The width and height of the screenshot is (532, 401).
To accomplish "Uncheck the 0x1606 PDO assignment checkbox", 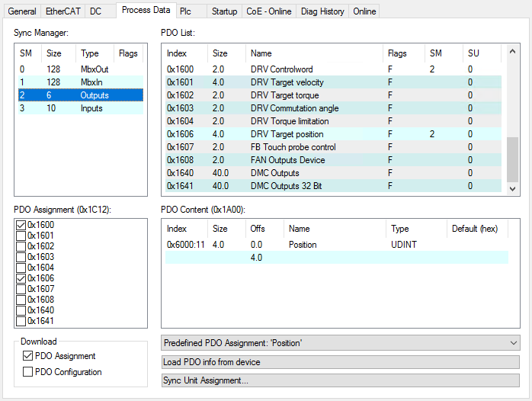I will [21, 278].
